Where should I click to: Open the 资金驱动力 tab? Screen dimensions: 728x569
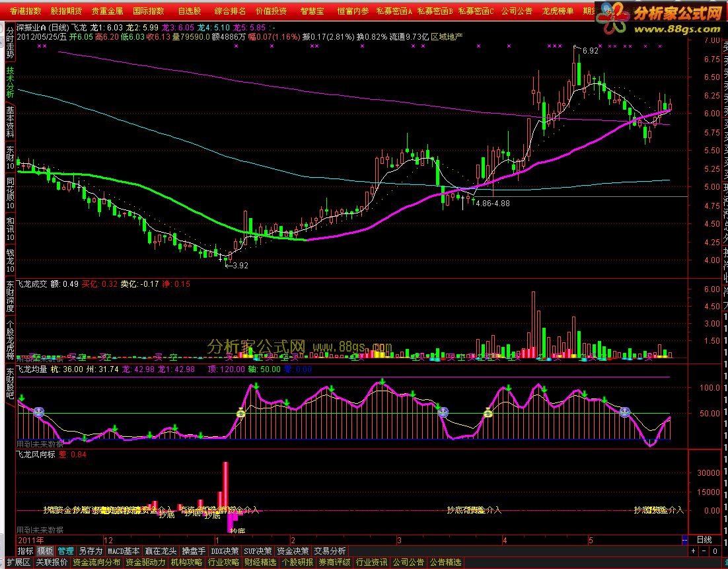145,562
